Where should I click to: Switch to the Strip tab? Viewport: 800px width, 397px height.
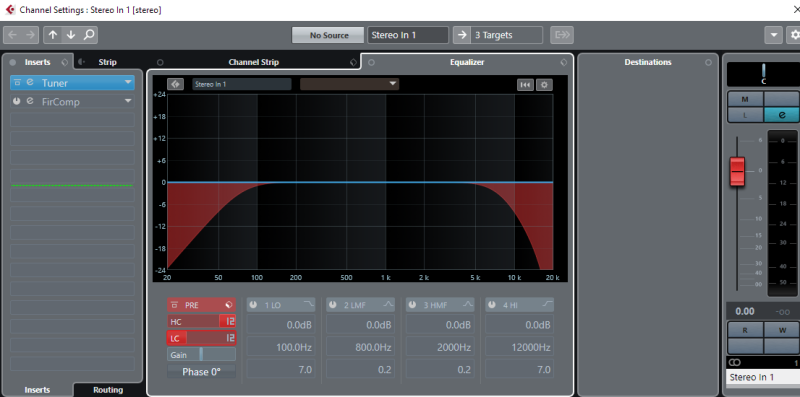pyautogui.click(x=107, y=62)
